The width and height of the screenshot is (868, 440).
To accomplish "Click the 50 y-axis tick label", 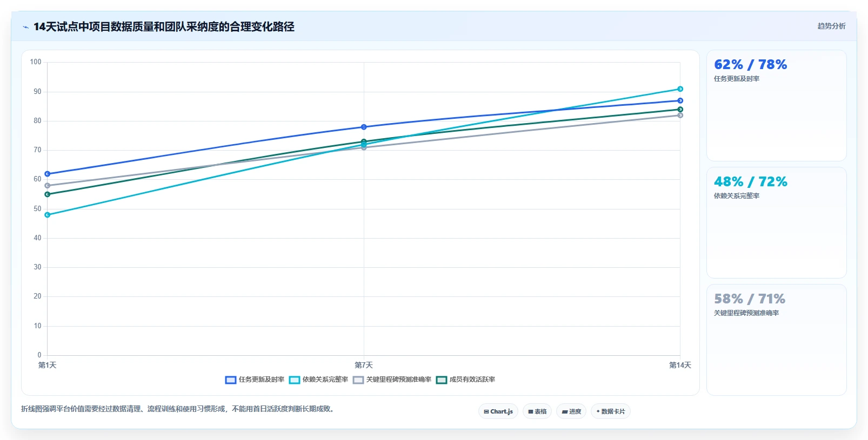I will pyautogui.click(x=37, y=209).
